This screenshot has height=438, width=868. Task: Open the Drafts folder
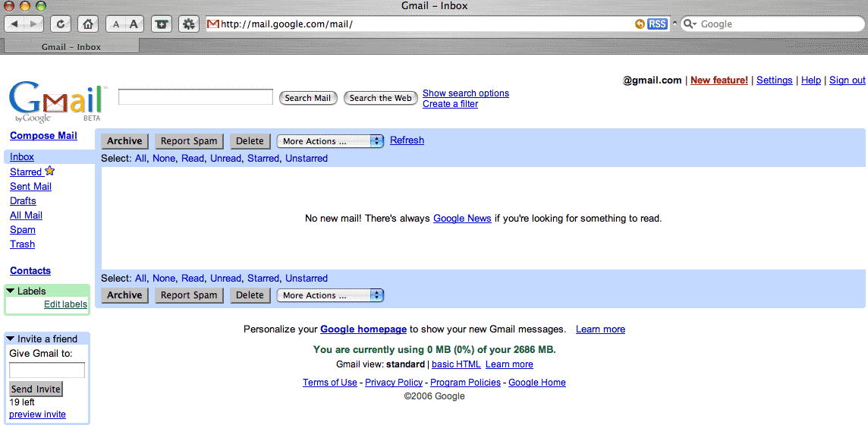pyautogui.click(x=23, y=200)
